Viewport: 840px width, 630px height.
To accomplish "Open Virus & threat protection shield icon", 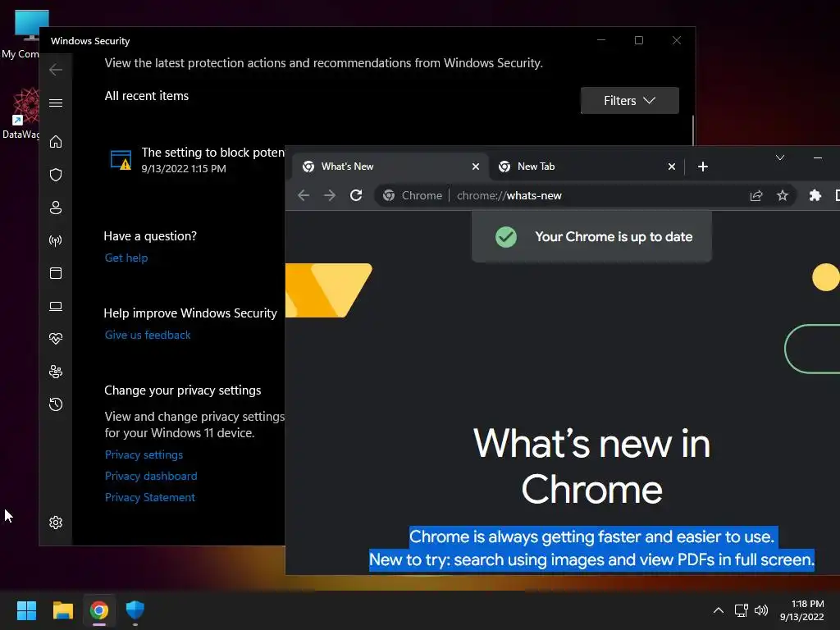I will click(x=56, y=175).
